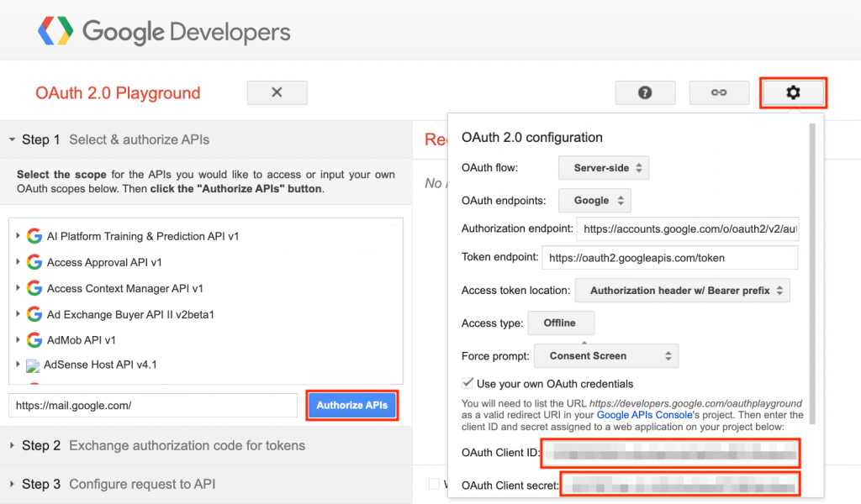Click the Google icon for Access Approval API
Viewport: 861px width, 504px height.
pos(34,262)
